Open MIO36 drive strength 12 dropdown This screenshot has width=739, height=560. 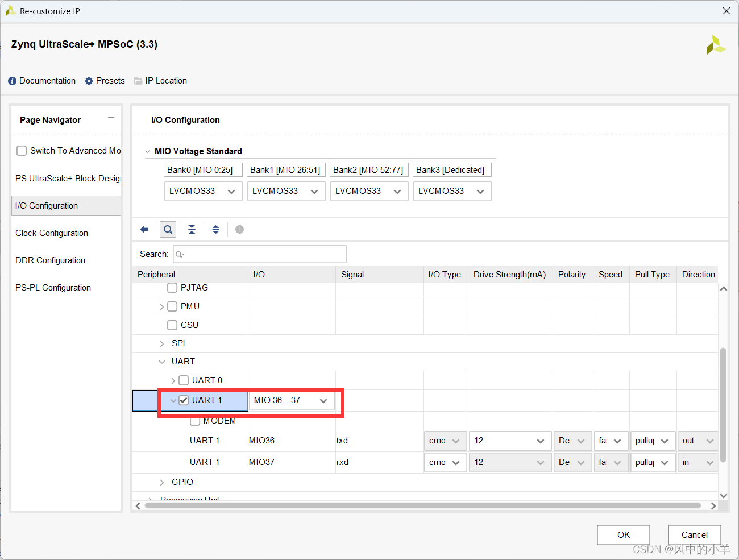click(510, 441)
